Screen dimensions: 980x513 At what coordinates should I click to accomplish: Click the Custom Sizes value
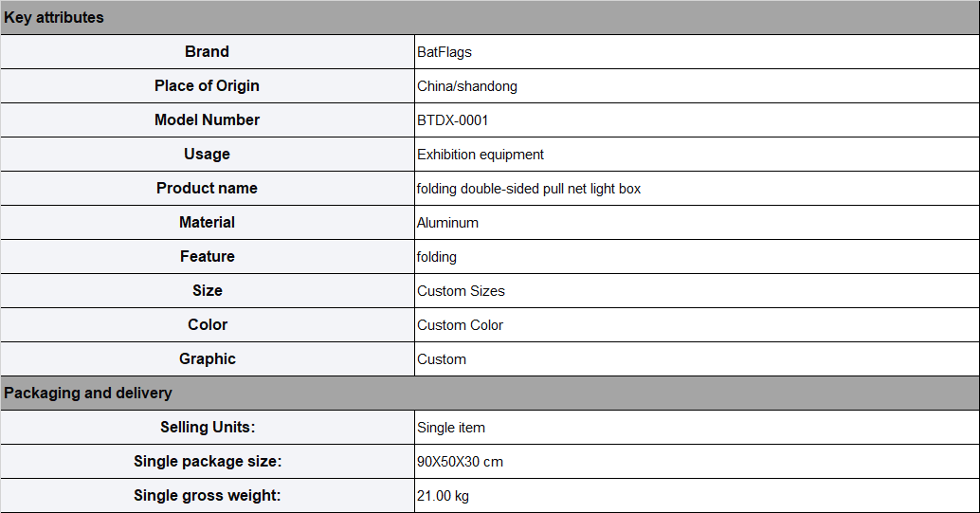(x=461, y=291)
